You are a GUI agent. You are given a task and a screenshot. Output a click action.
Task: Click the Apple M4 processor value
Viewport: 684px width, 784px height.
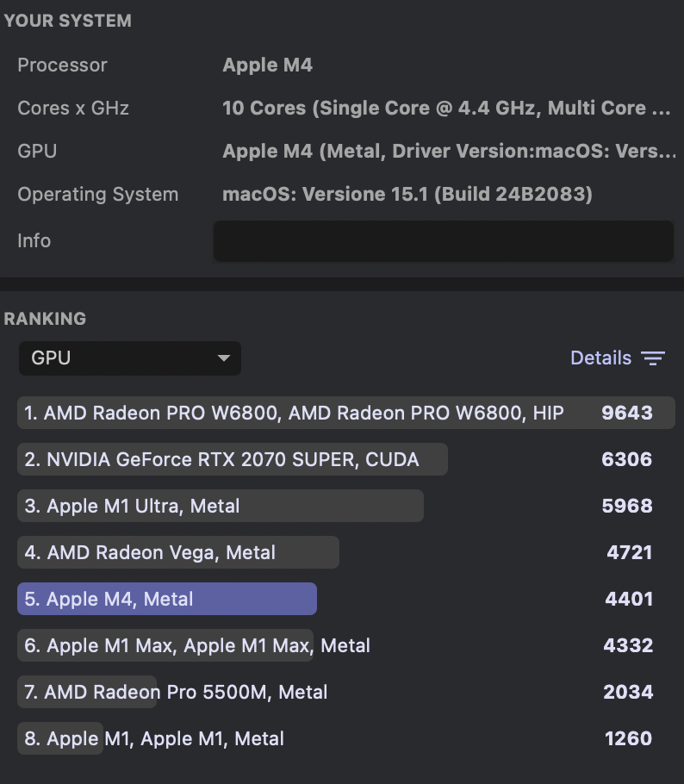267,65
